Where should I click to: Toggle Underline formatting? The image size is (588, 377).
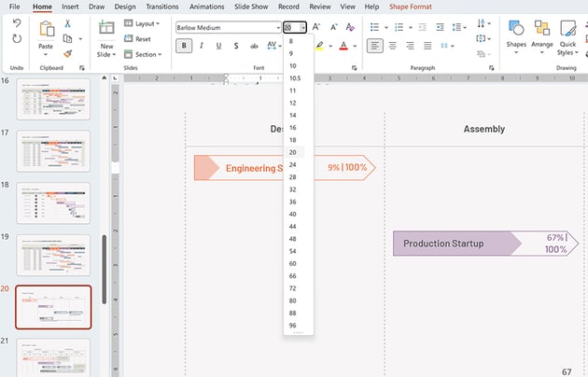click(x=218, y=45)
